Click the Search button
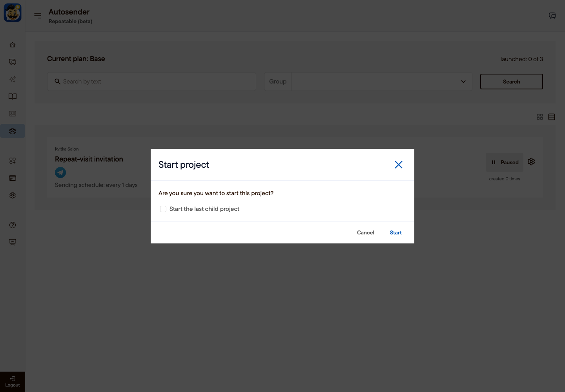 coord(512,82)
